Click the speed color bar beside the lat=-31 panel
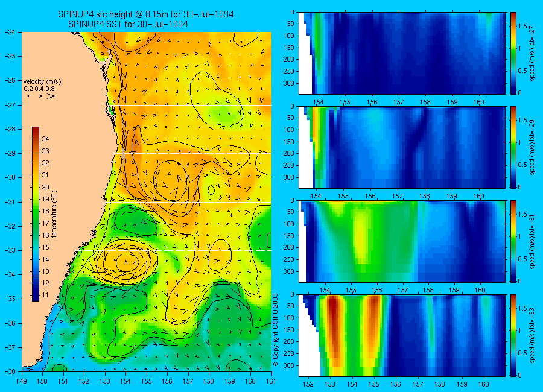 point(513,241)
